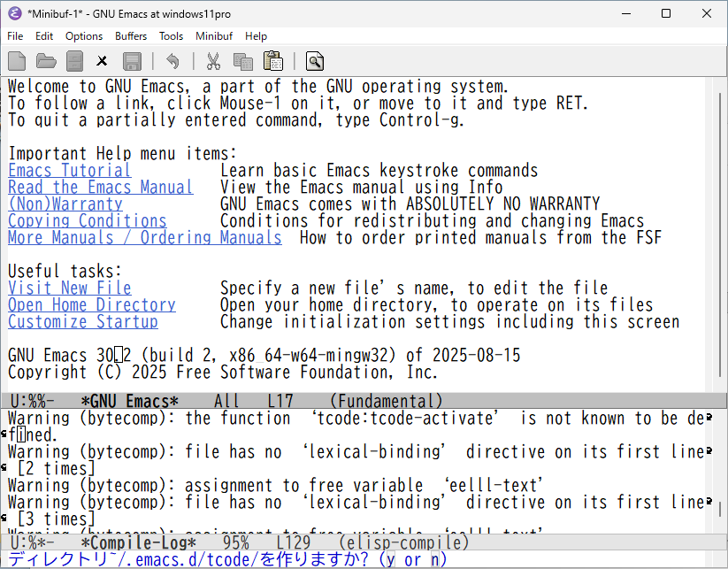The height and width of the screenshot is (569, 728).
Task: Click the Copyright (C) 2025 line
Action: pyautogui.click(x=222, y=372)
